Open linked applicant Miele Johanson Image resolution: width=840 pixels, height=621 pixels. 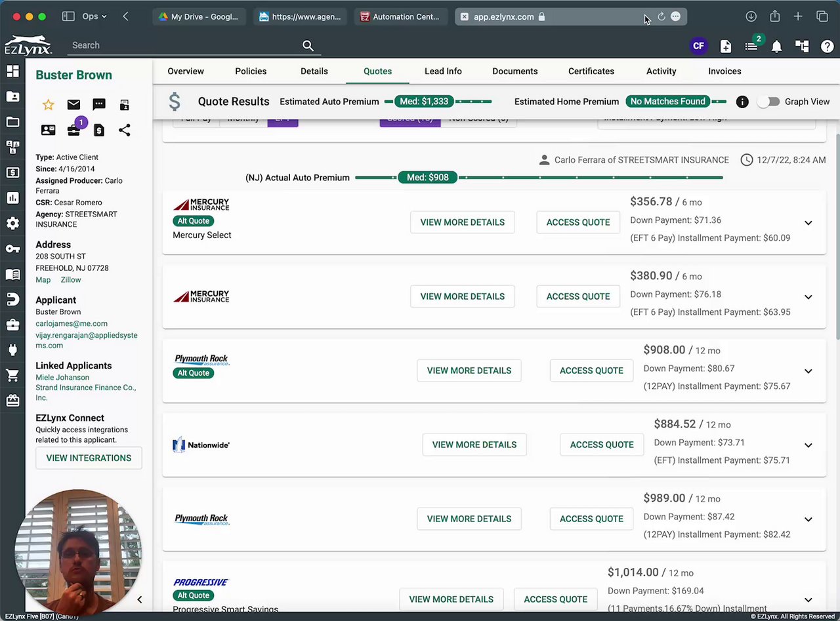[62, 378]
